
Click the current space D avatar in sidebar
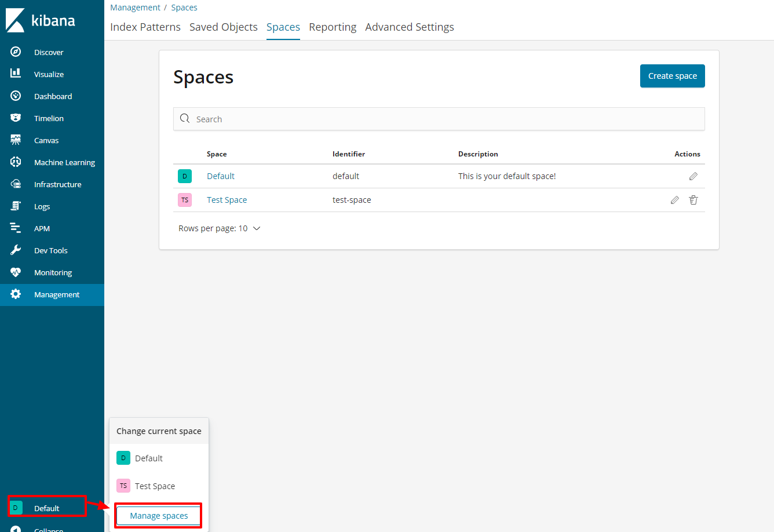(16, 508)
